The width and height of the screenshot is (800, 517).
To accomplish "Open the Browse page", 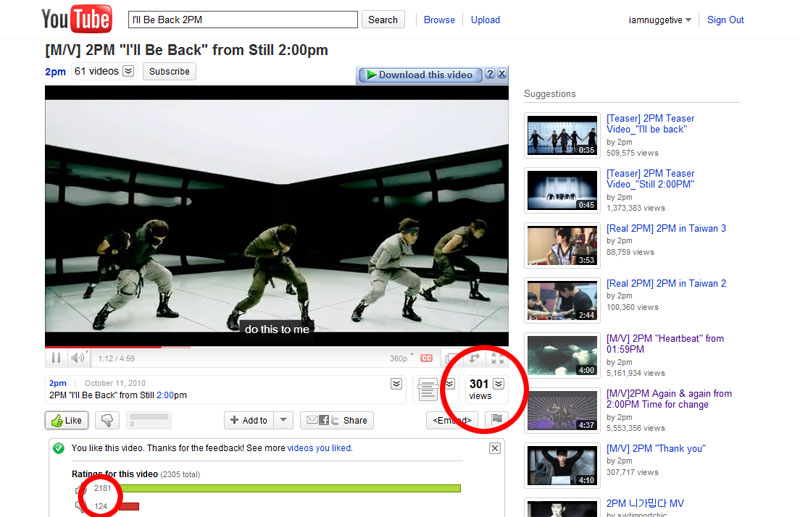I will coord(439,20).
